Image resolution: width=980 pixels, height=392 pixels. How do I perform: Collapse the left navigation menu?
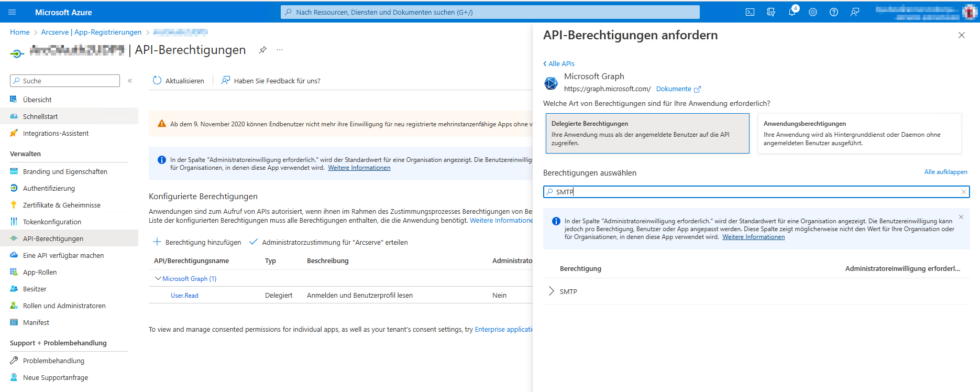coord(130,81)
